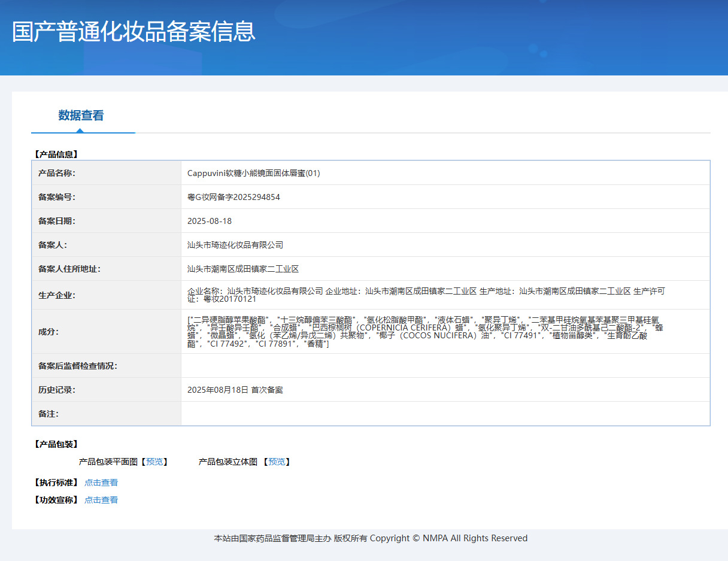728x561 pixels.
Task: Click the 备注 label cell
Action: click(x=107, y=414)
